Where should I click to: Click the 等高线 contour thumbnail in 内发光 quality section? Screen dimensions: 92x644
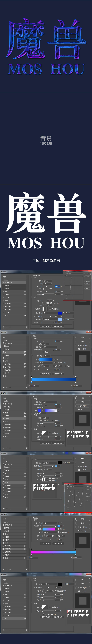coord(44,433)
